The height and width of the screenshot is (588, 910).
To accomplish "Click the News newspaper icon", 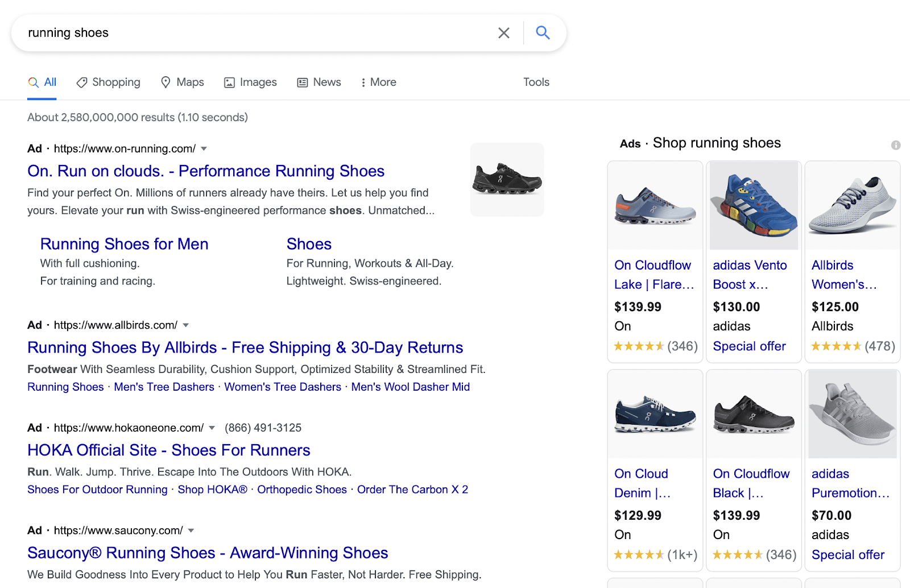I will tap(303, 82).
